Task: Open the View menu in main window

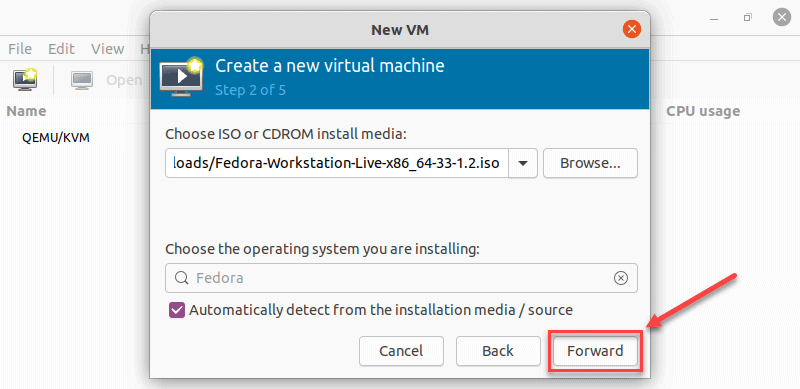Action: (108, 49)
